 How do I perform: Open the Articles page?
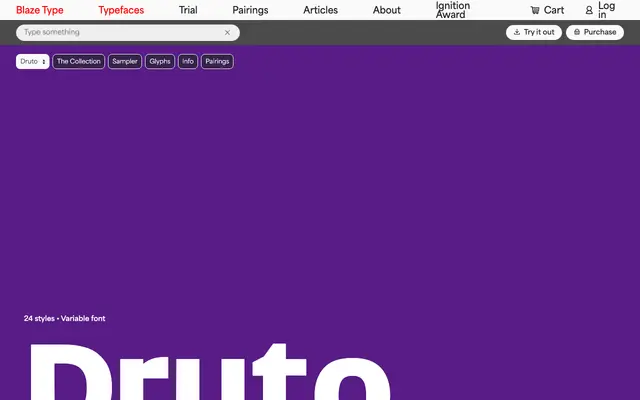(x=320, y=10)
